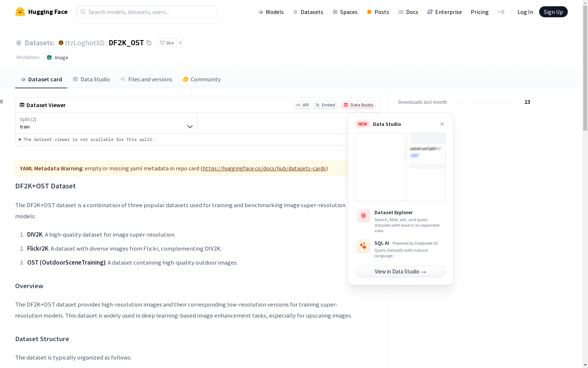The image size is (588, 368).
Task: Click the Log In link
Action: tap(525, 12)
